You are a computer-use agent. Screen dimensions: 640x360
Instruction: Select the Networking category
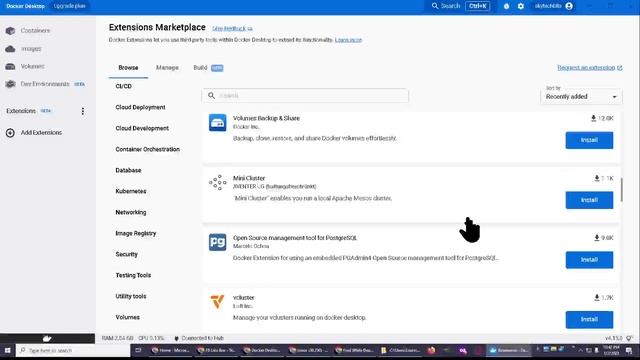tap(131, 212)
